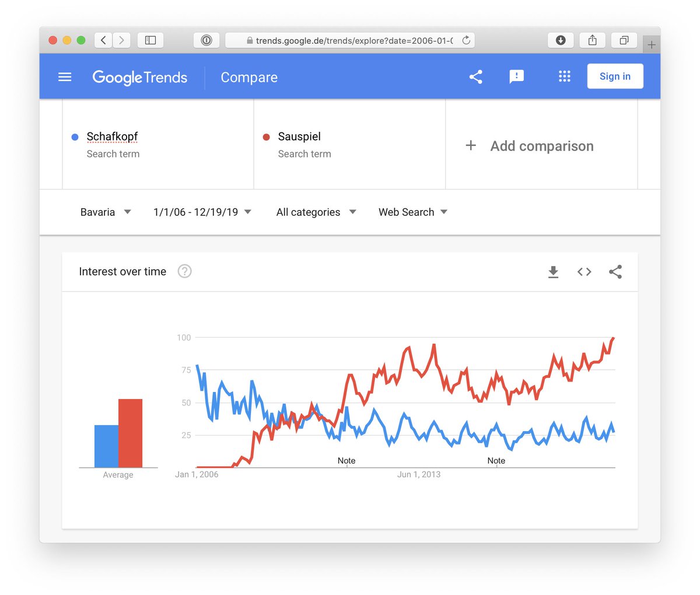Click the first Note marker on the chart

346,461
